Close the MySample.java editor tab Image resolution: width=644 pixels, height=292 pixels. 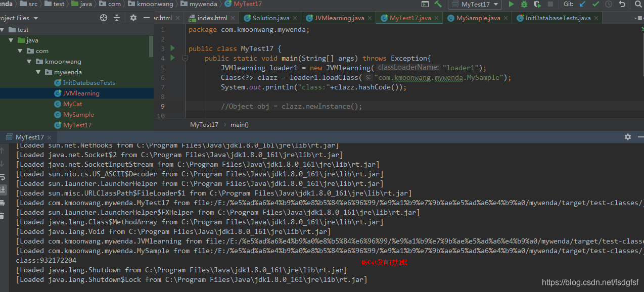point(506,18)
